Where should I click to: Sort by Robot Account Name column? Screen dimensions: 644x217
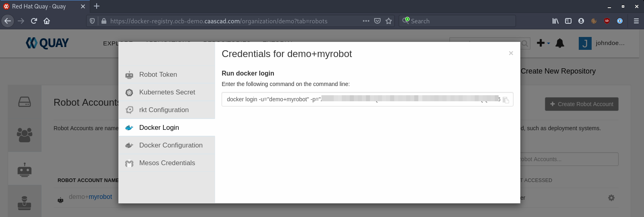tap(88, 180)
